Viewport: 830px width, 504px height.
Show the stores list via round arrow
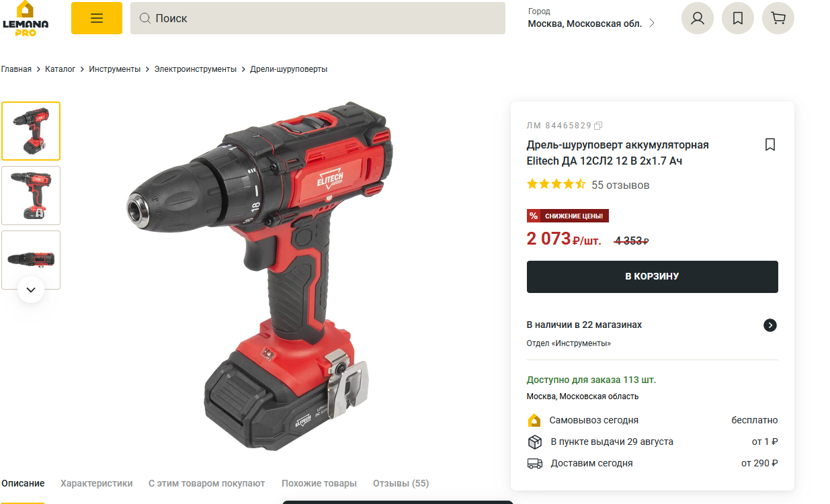pyautogui.click(x=770, y=325)
